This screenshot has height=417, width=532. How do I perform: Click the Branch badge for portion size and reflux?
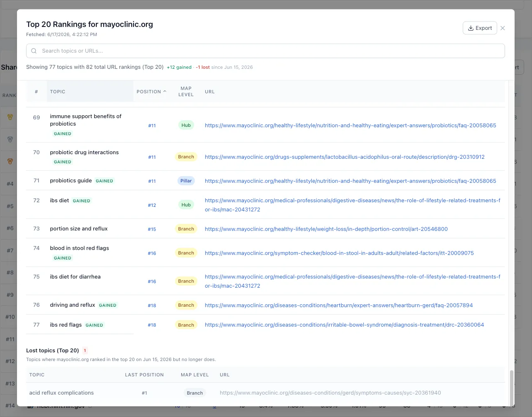pyautogui.click(x=186, y=229)
